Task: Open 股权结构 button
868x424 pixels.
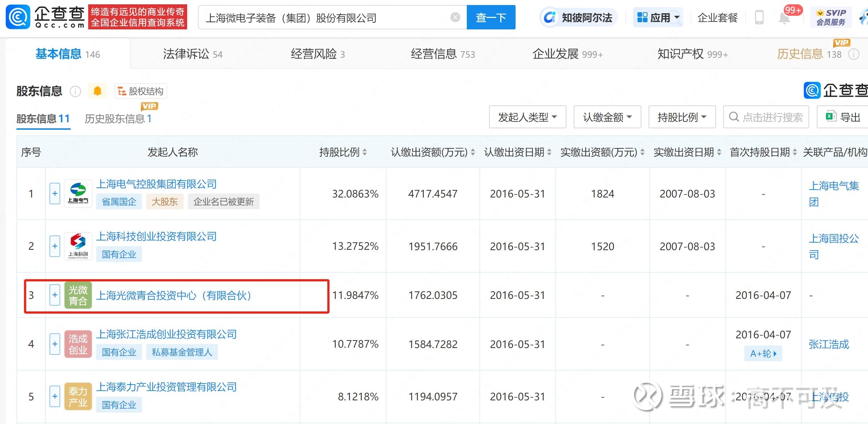Action: click(141, 91)
